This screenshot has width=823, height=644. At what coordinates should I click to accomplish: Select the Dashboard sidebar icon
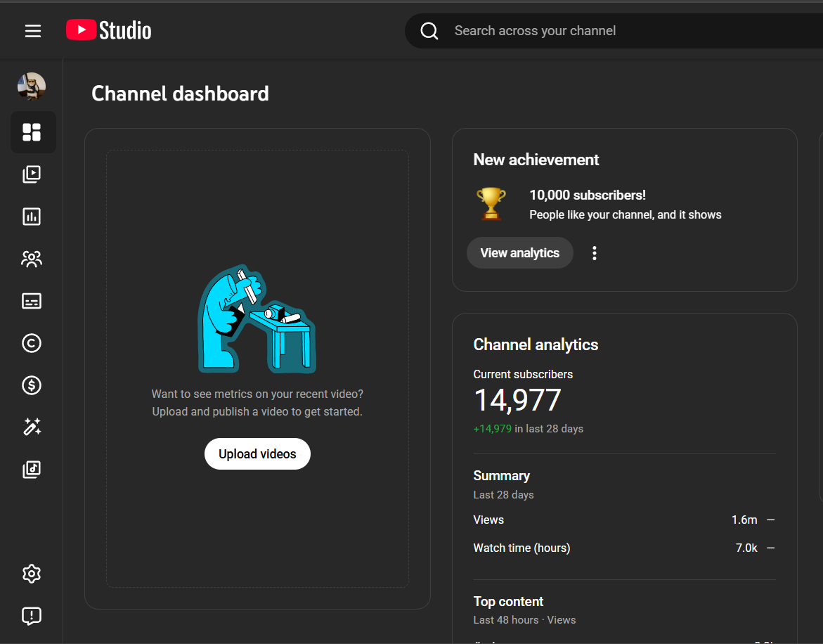32,132
